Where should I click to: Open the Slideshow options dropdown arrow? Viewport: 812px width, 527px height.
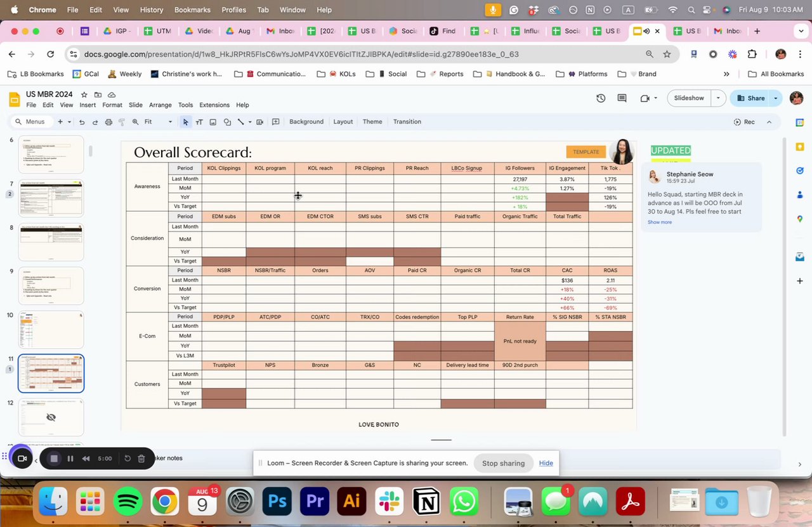point(718,98)
